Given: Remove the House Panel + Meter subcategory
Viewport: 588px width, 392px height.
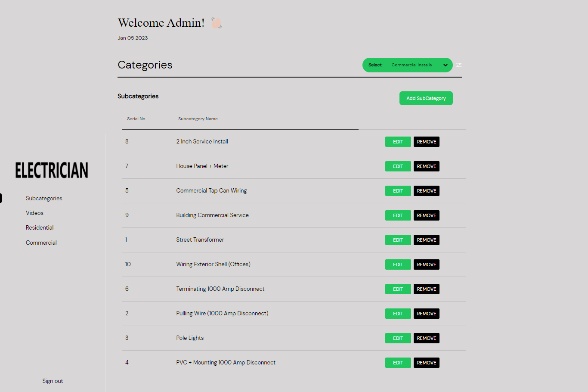Looking at the screenshot, I should (426, 166).
